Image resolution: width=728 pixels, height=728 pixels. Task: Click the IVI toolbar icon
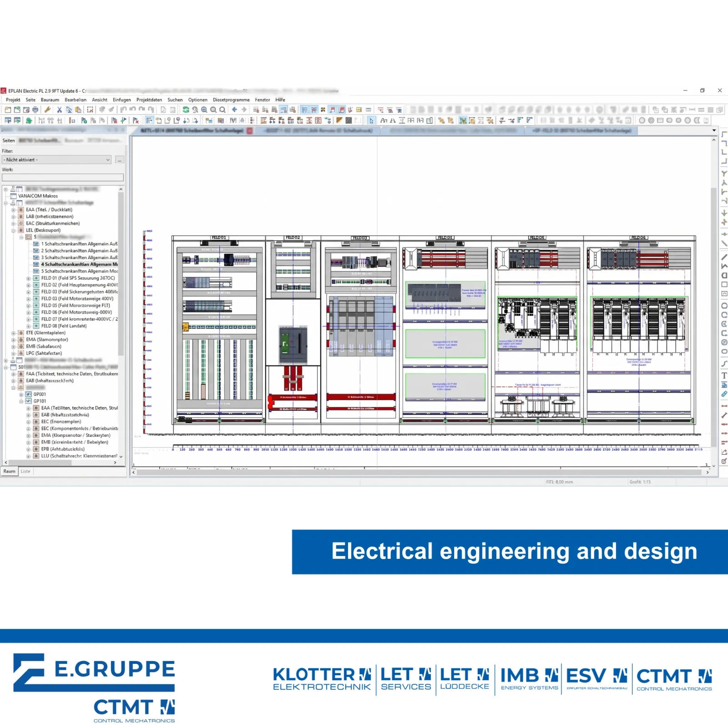point(233,121)
